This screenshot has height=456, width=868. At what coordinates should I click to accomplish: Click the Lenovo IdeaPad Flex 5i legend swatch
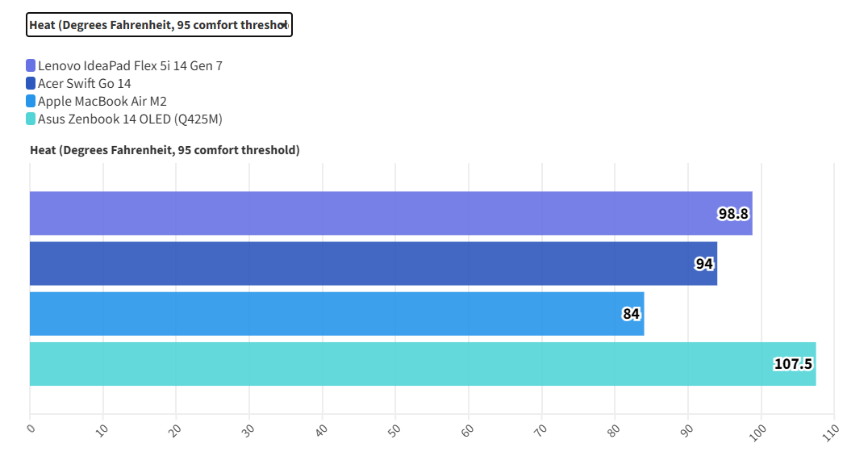[x=31, y=65]
